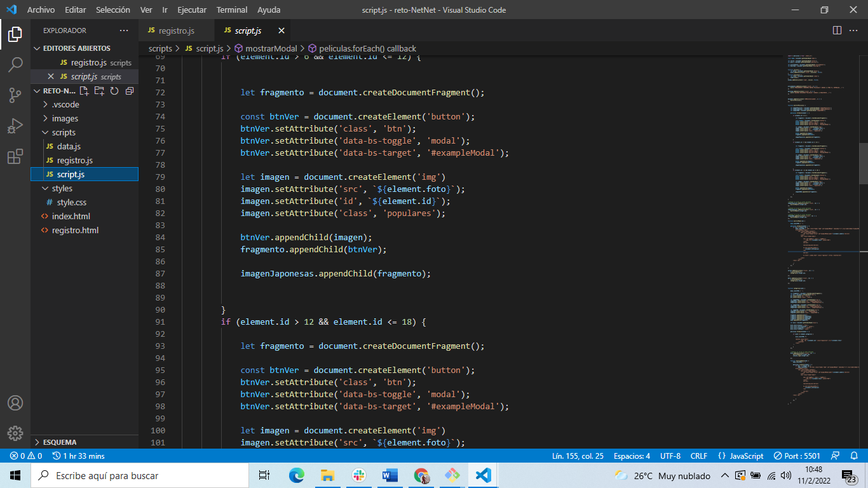This screenshot has width=868, height=488.
Task: Open the scripts breadcrumb folder
Action: [x=160, y=48]
